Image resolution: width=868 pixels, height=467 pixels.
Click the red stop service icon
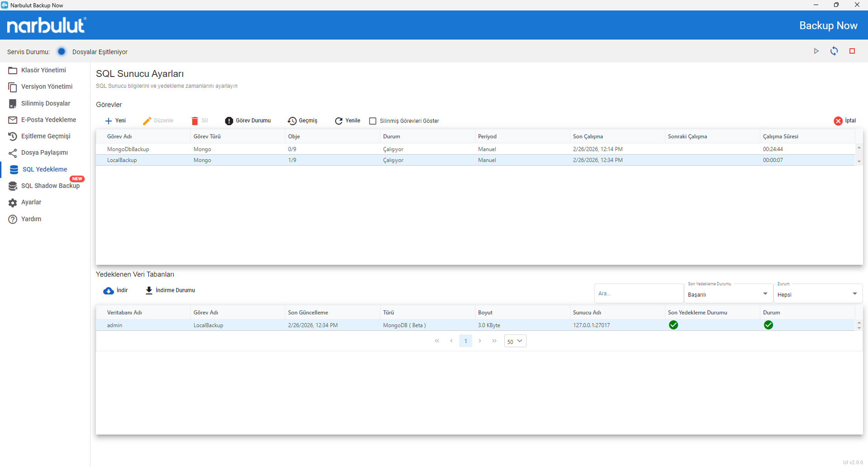(852, 51)
